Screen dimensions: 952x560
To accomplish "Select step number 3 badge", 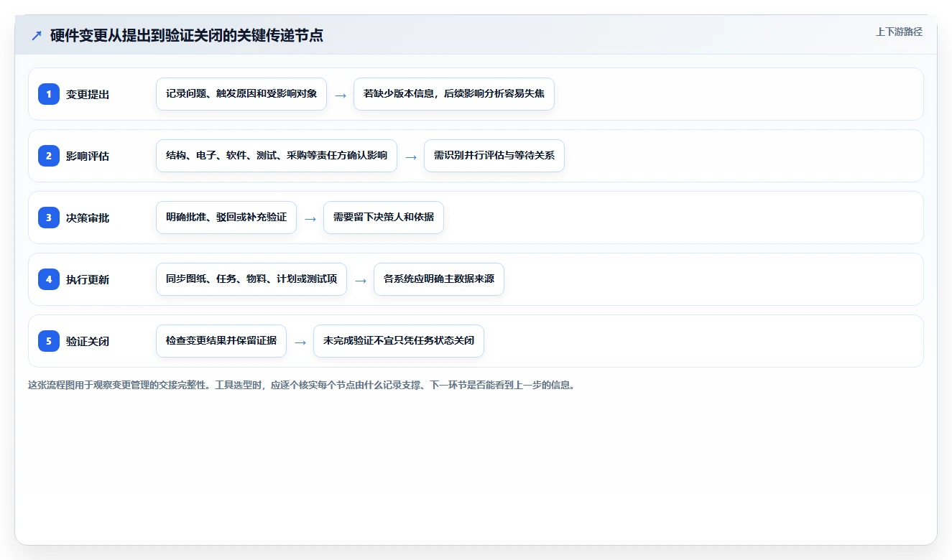I will tap(49, 218).
